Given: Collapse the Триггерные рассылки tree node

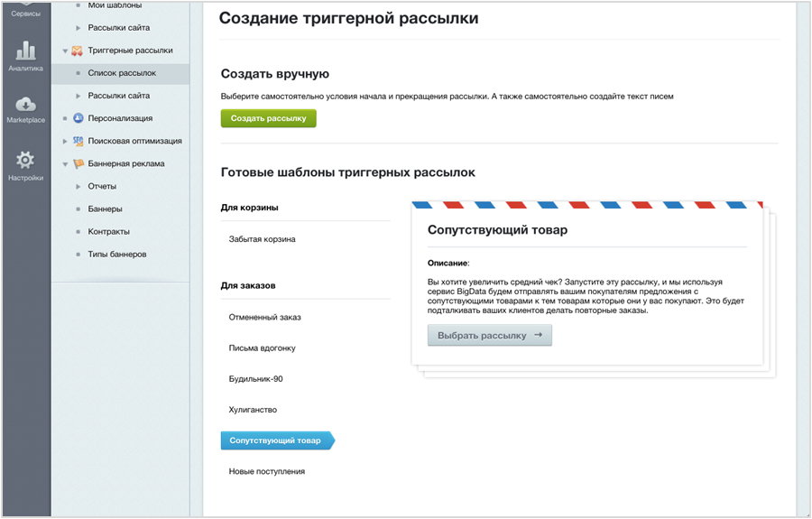Looking at the screenshot, I should [x=65, y=51].
